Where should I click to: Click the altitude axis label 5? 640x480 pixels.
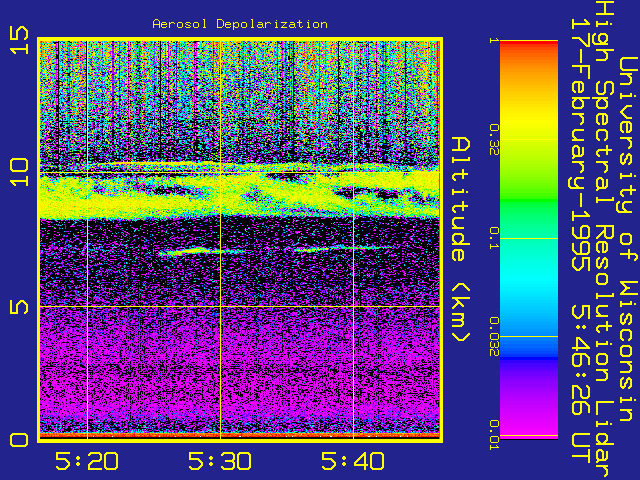[20, 307]
